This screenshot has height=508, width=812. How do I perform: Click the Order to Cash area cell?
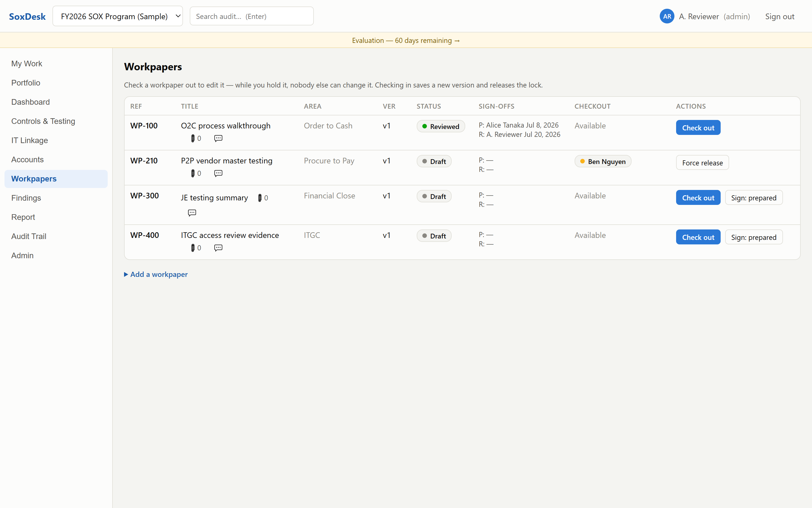(328, 126)
